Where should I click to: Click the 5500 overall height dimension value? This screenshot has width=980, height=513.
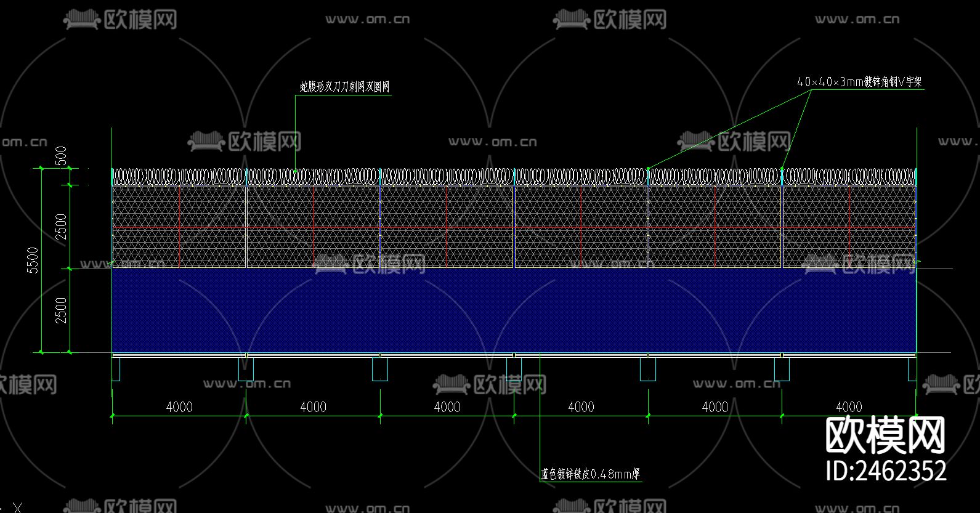33,260
